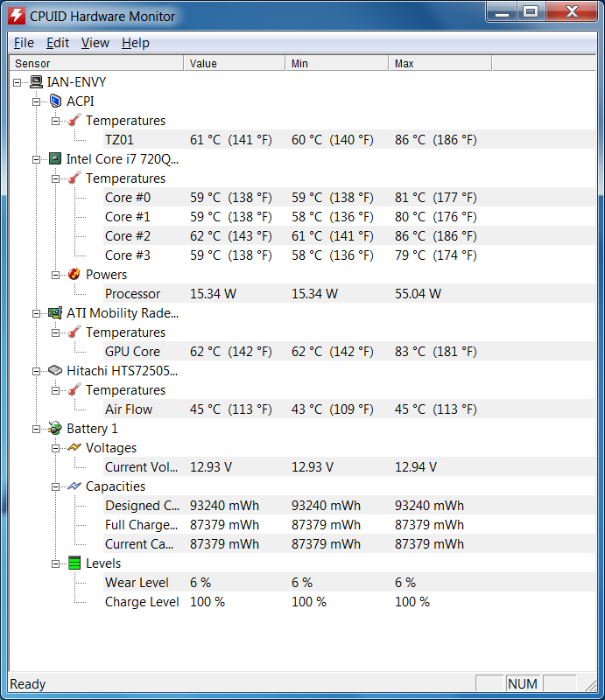Click the Voltages lightning icon
This screenshot has width=605, height=700.
pos(74,448)
